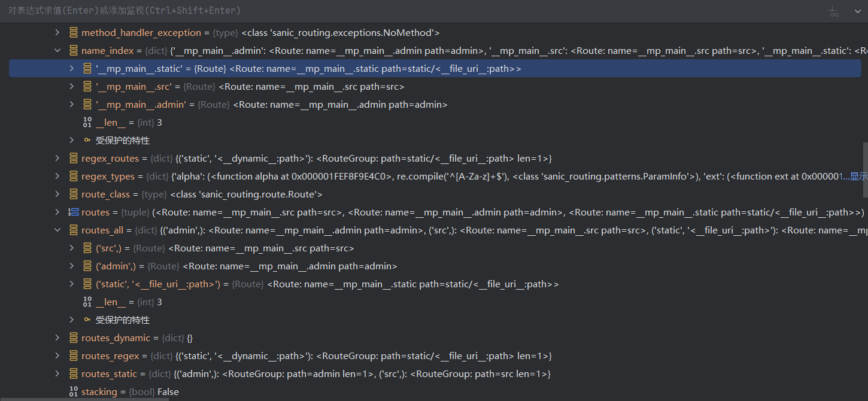
Task: Click the routes tuple list icon
Action: pos(74,212)
